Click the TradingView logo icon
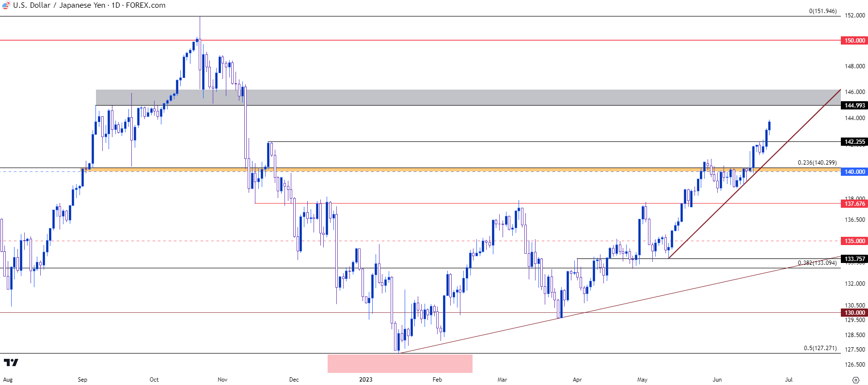868x385 pixels. pyautogui.click(x=11, y=362)
